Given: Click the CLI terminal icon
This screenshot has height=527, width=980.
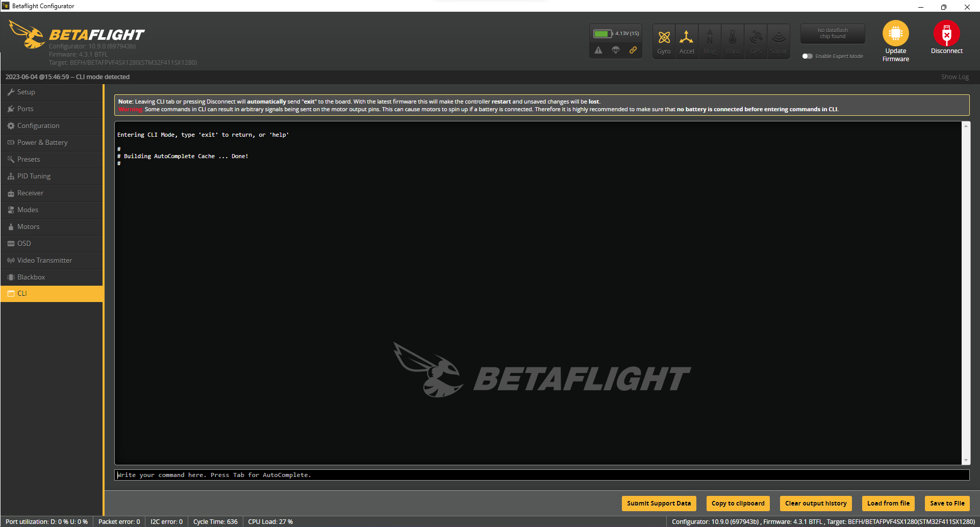Looking at the screenshot, I should pyautogui.click(x=11, y=293).
